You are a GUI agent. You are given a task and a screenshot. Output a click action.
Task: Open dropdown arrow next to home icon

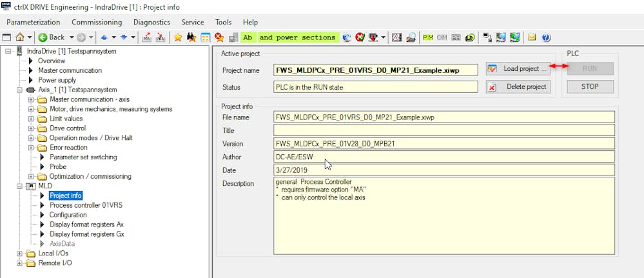coord(30,37)
